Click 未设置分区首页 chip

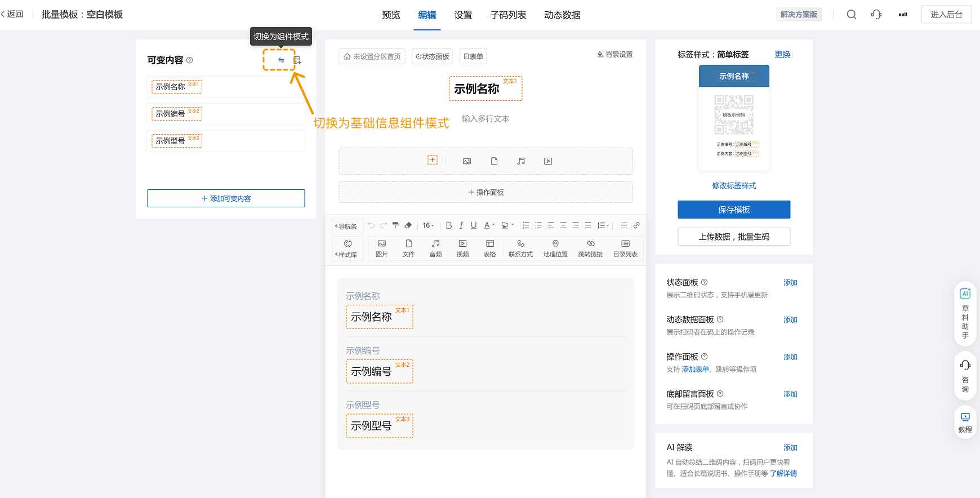(x=372, y=56)
